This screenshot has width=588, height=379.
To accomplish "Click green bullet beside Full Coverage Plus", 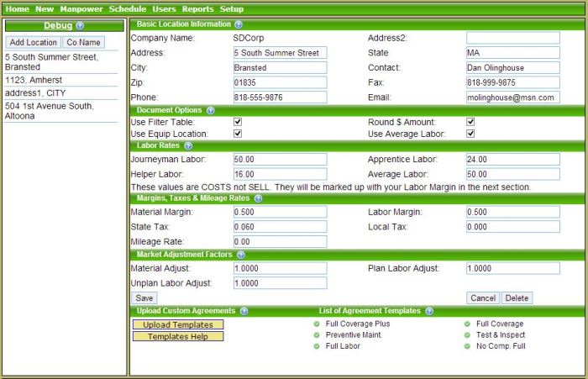I will click(317, 324).
